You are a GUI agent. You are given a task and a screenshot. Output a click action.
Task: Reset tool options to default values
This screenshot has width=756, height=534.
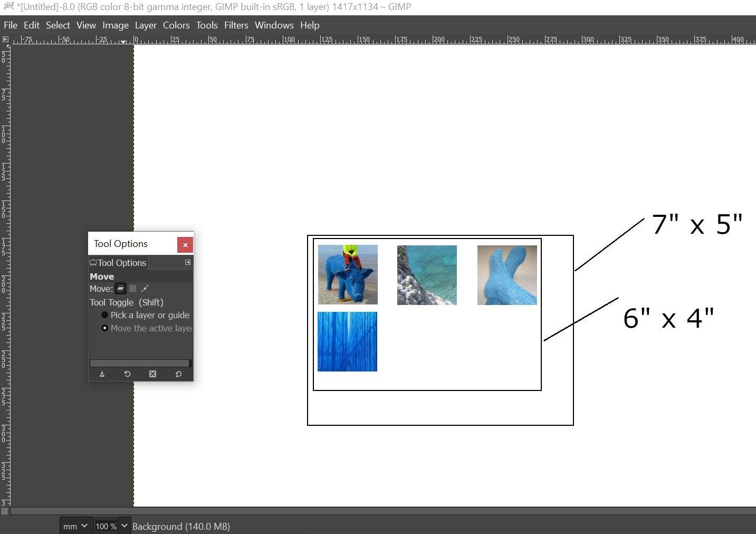pyautogui.click(x=178, y=374)
